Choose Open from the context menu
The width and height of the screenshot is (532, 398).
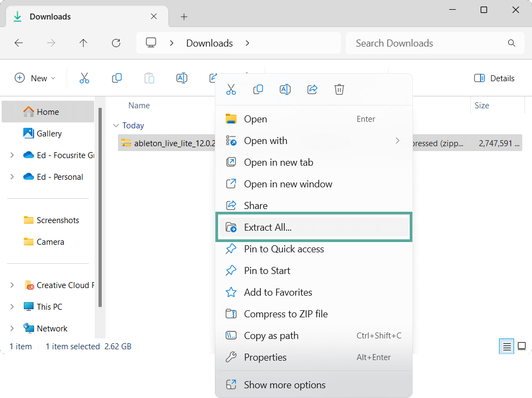(314, 119)
